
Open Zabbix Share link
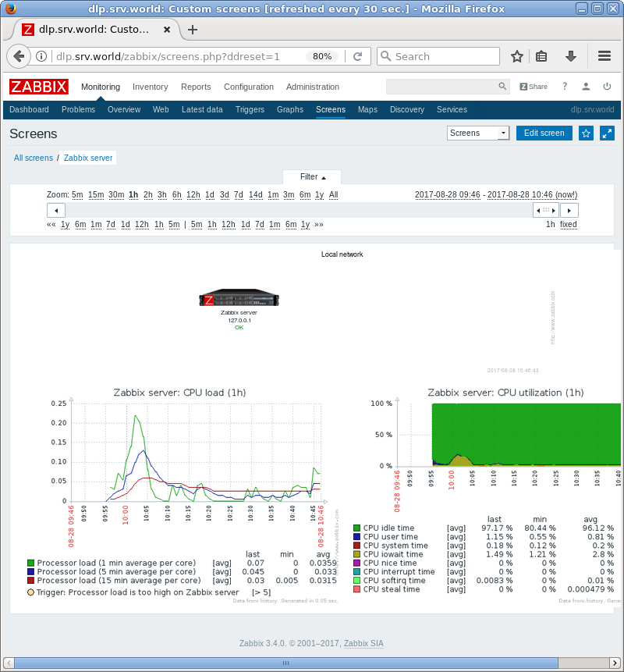pyautogui.click(x=534, y=87)
